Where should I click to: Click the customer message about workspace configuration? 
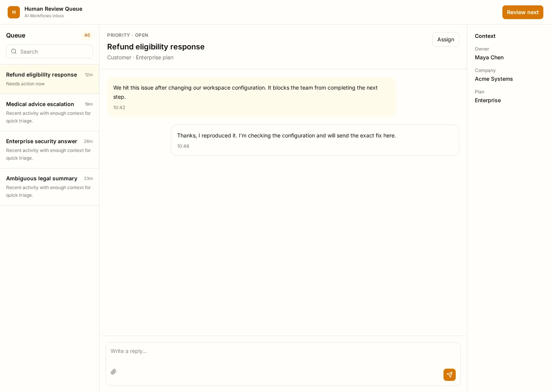tap(251, 97)
